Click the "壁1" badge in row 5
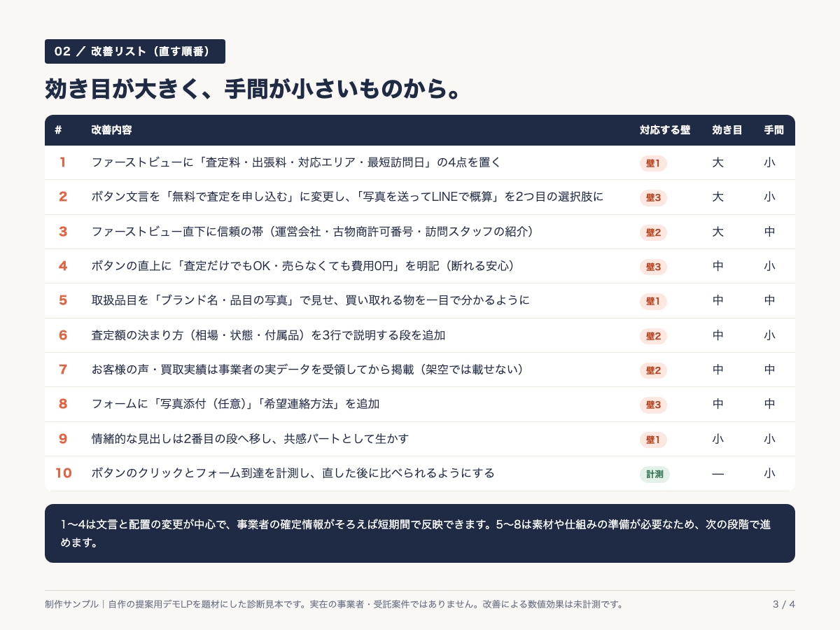840x630 pixels. tap(653, 301)
